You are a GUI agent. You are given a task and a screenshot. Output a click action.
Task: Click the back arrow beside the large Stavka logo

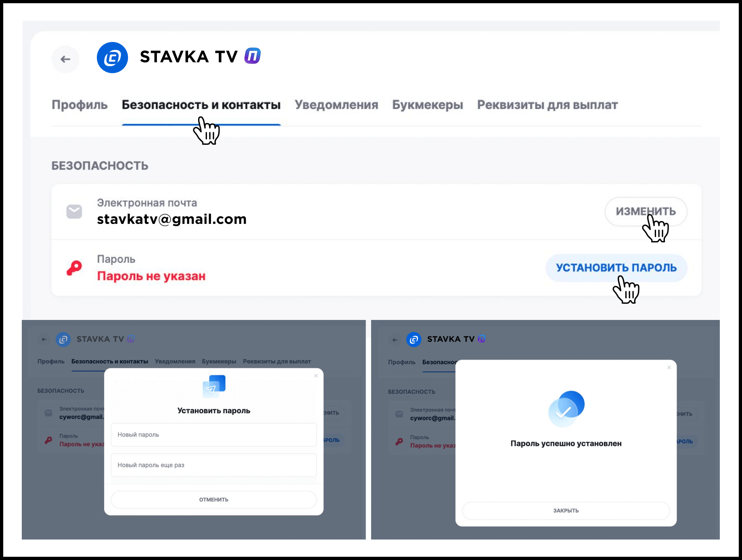pyautogui.click(x=65, y=59)
